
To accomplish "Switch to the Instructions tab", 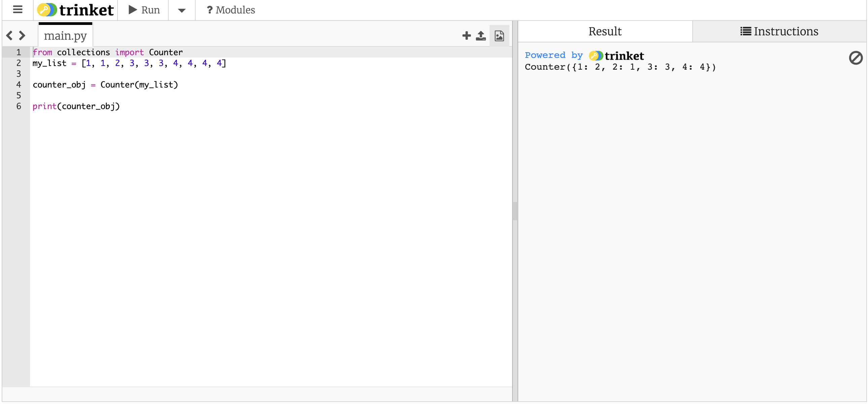I will [x=779, y=31].
